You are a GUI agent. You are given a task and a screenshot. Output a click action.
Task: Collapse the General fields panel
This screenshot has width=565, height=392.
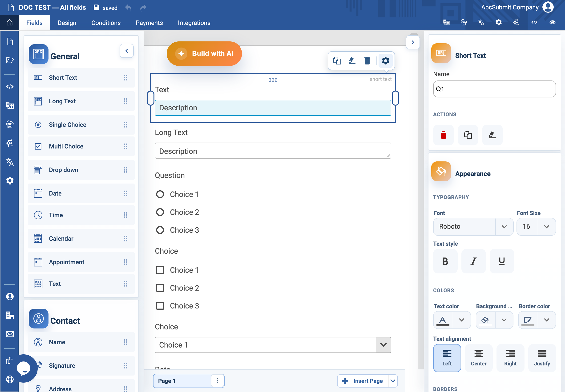127,51
